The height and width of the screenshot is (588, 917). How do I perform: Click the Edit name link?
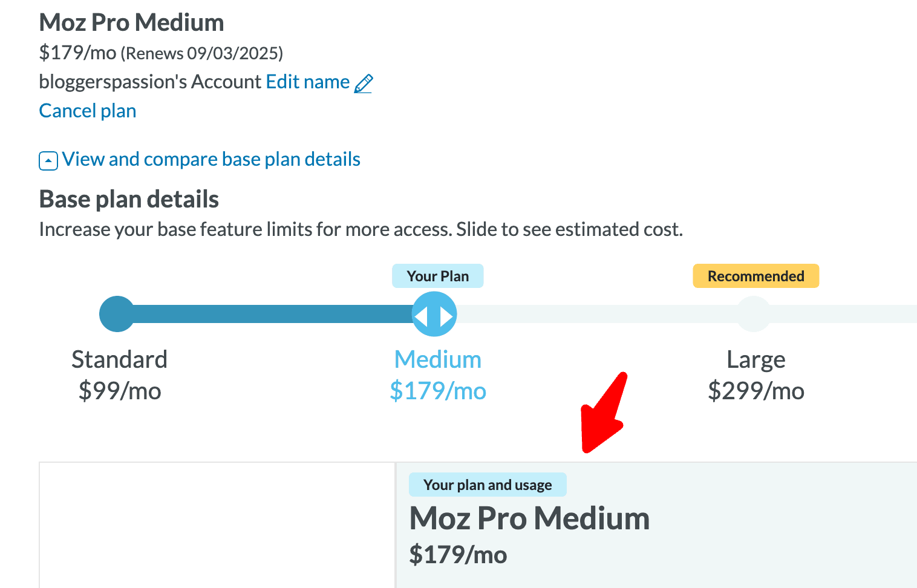pos(307,82)
